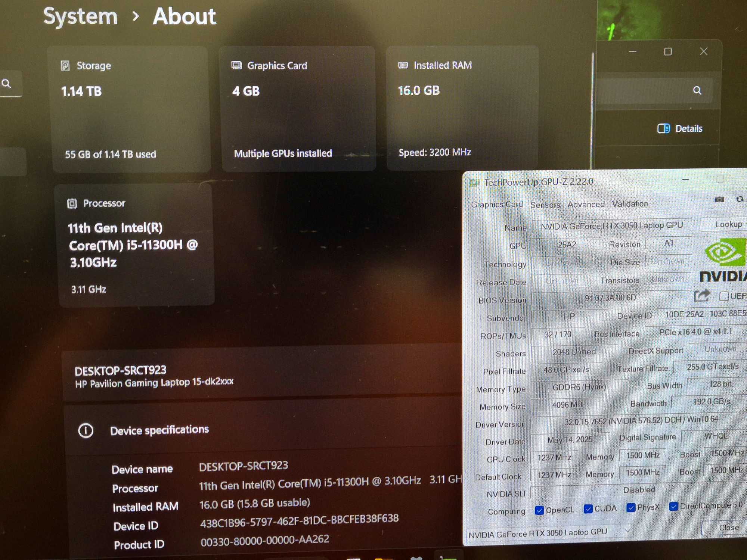Click the GPU Clock value 1237 MHz
Viewport: 747px width, 560px height.
(554, 458)
